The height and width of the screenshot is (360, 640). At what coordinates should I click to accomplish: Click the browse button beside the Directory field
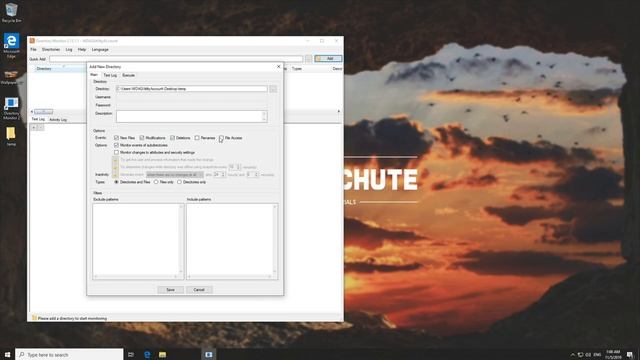273,89
